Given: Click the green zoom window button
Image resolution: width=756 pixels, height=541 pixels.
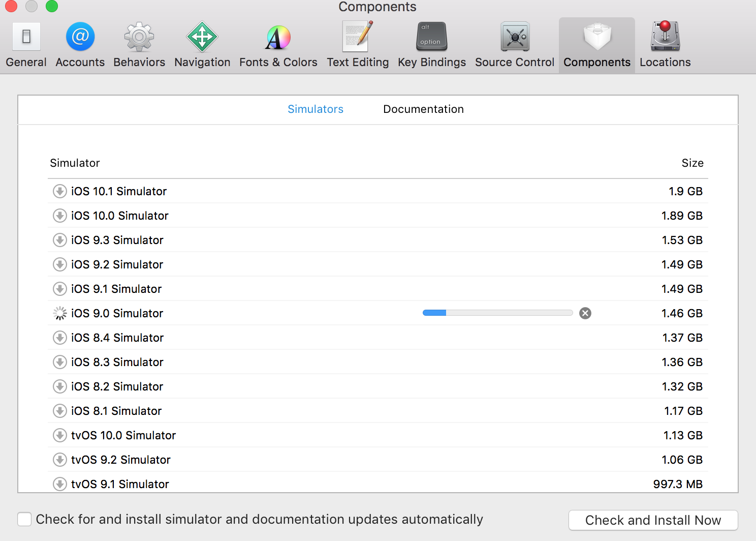Looking at the screenshot, I should click(x=52, y=6).
